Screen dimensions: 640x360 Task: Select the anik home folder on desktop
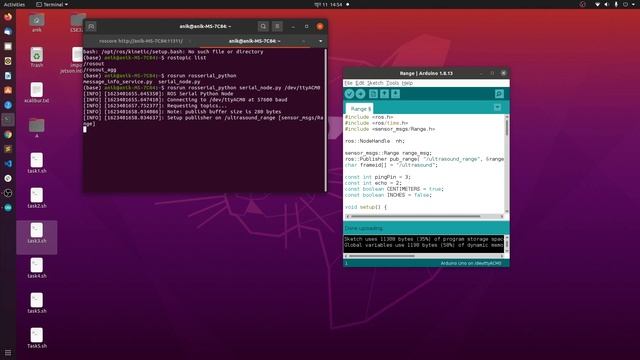37,22
